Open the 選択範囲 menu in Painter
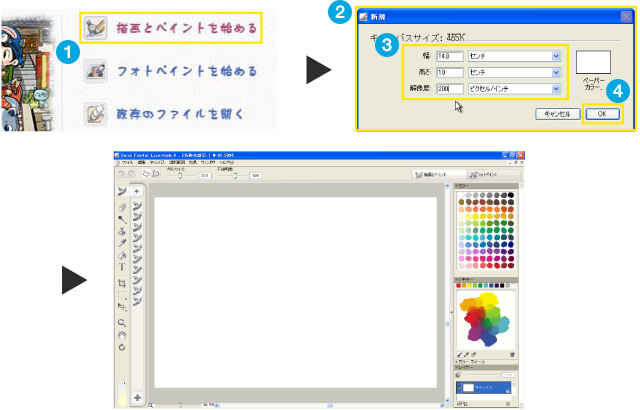Viewport: 640px width, 410px height. (177, 162)
